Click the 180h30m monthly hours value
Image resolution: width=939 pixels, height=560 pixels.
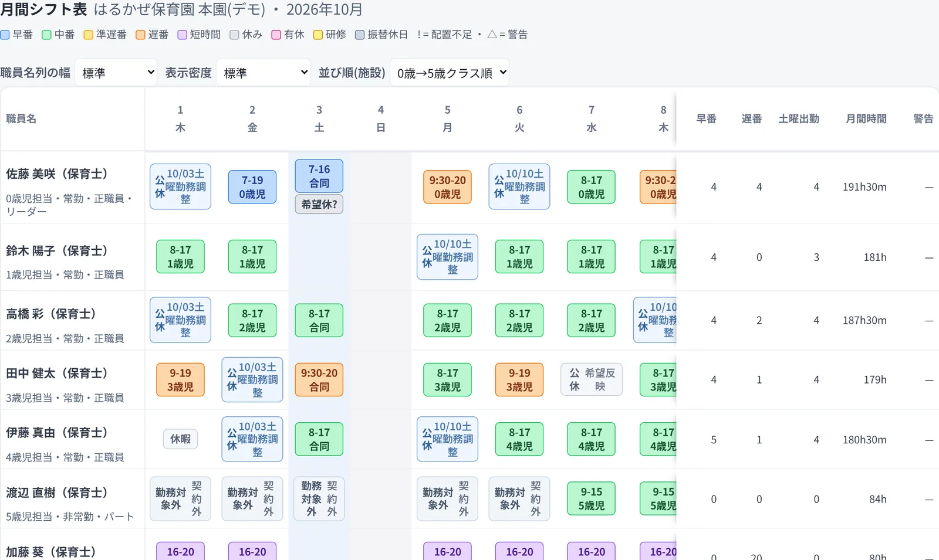point(864,440)
